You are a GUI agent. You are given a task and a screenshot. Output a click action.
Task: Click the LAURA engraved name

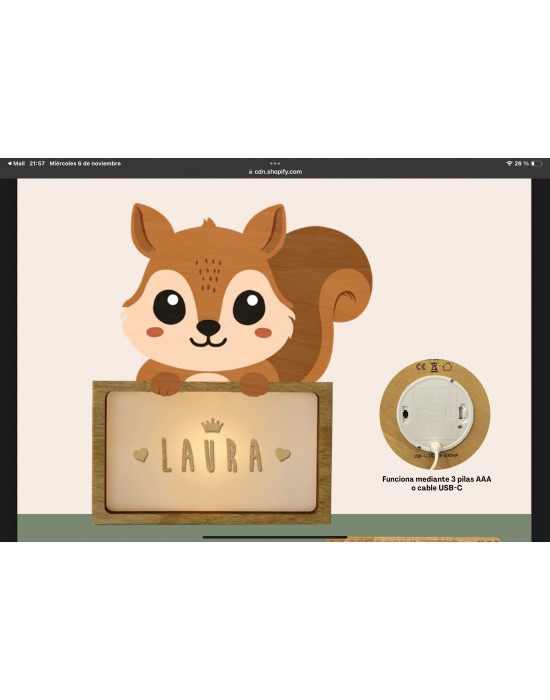tap(212, 455)
